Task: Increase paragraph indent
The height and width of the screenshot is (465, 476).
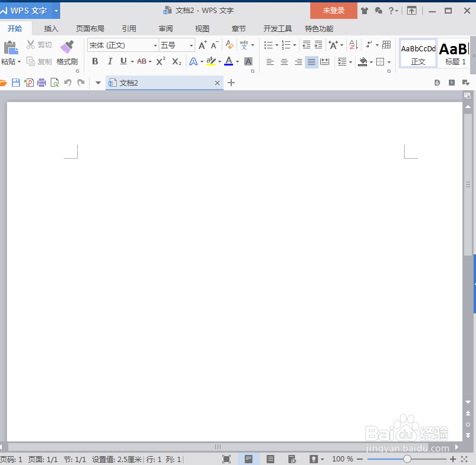Action: coord(318,45)
